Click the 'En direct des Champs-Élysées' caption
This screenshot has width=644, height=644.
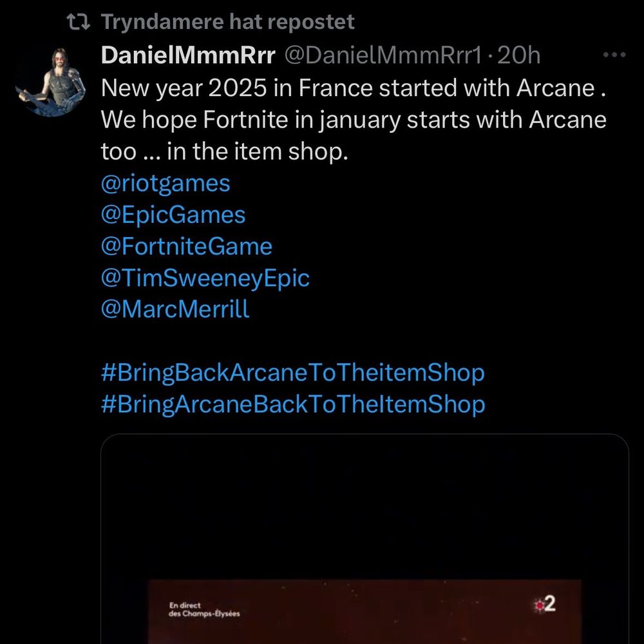[204, 609]
